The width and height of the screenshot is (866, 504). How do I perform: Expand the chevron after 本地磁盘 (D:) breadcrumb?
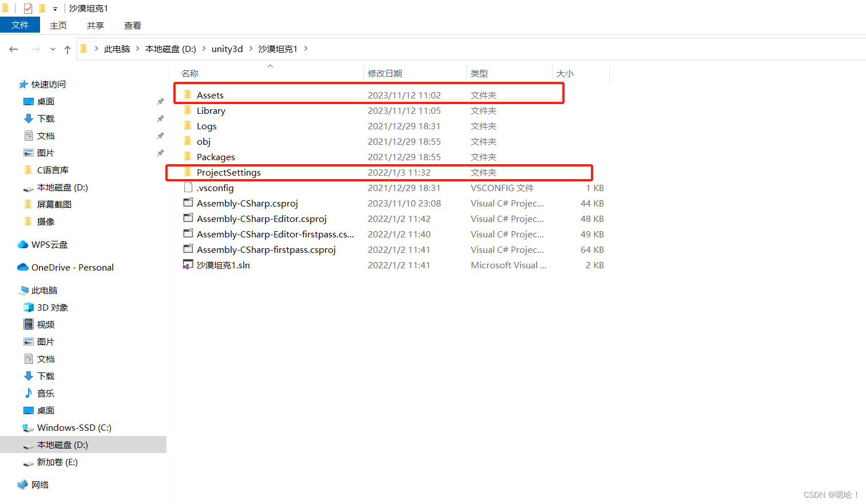click(x=204, y=49)
